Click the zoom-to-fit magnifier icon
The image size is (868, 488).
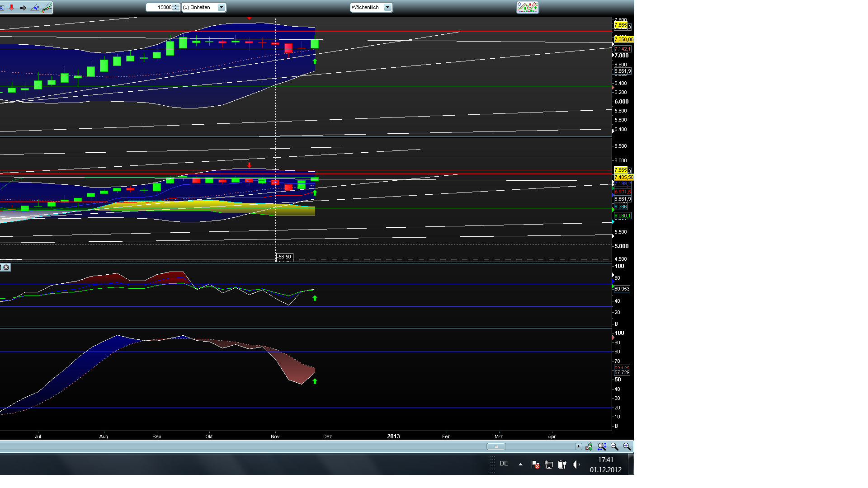coord(602,446)
